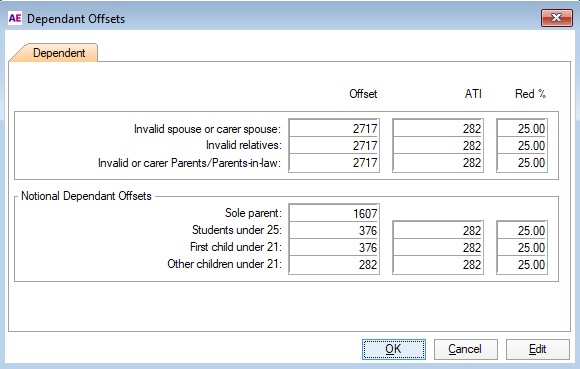
Task: Click the Invalid relatives Offset field
Action: [x=334, y=145]
